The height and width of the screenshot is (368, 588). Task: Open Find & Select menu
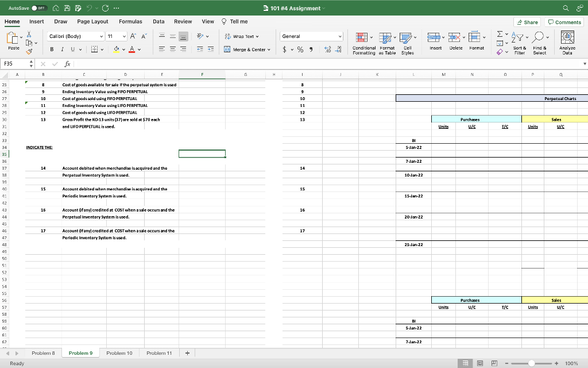pyautogui.click(x=540, y=44)
